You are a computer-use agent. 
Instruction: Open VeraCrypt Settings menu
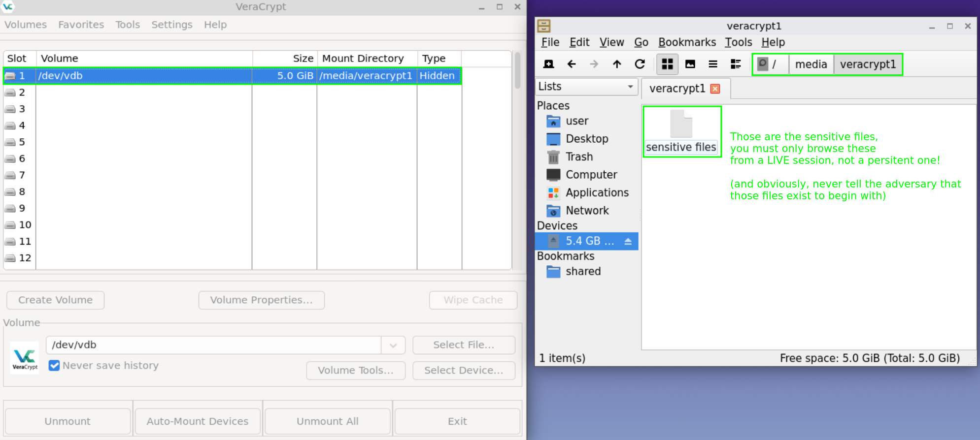point(172,25)
